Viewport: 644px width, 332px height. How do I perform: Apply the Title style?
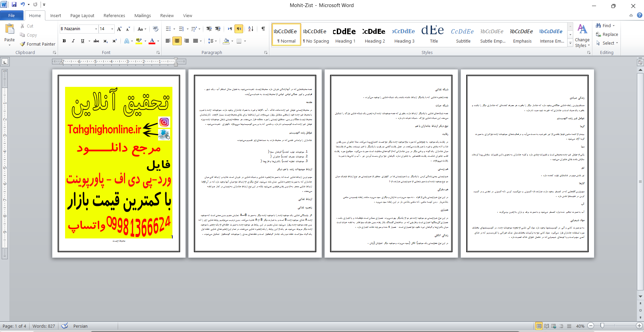[x=434, y=35]
